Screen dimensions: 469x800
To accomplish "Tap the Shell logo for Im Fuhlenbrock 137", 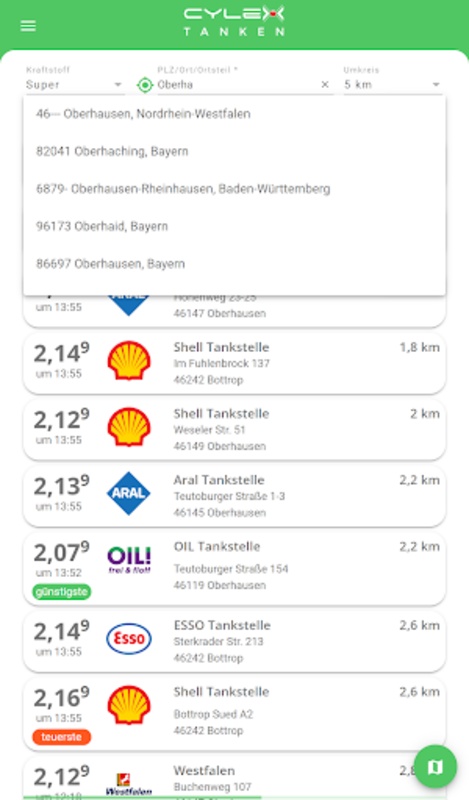I will (129, 361).
